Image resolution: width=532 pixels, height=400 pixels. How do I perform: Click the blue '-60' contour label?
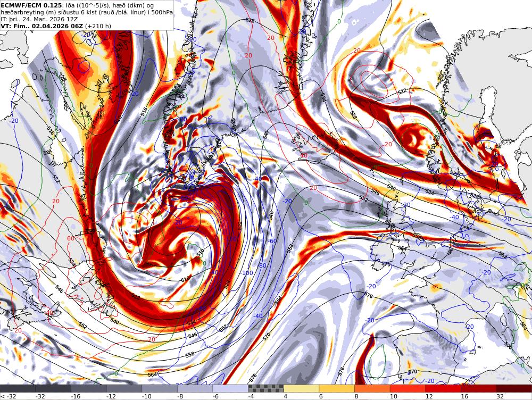[272, 241]
